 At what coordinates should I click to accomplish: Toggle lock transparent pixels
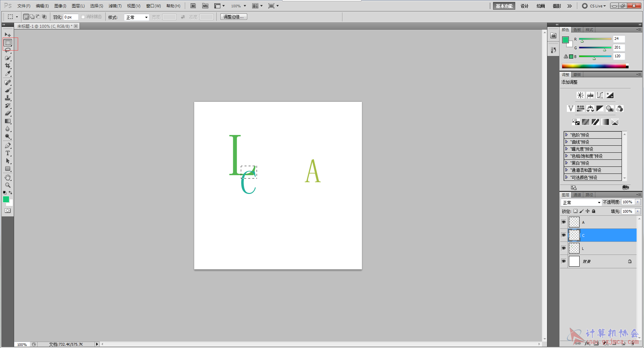(x=576, y=211)
